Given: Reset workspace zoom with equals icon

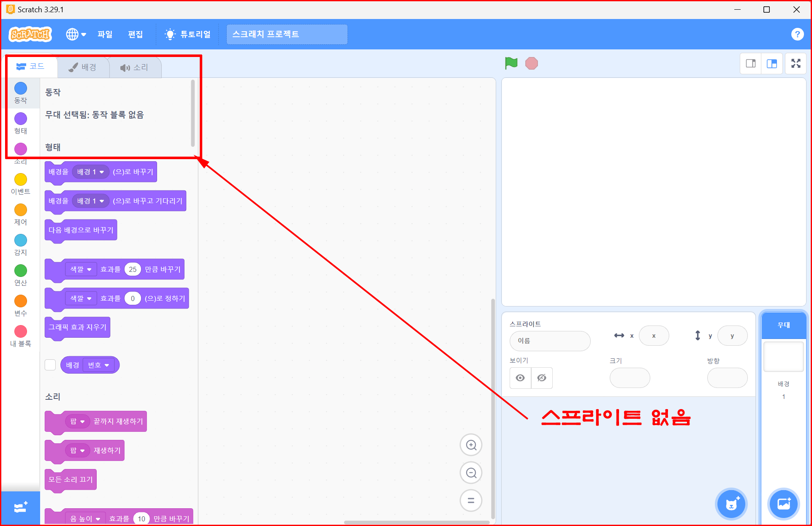Looking at the screenshot, I should [471, 501].
